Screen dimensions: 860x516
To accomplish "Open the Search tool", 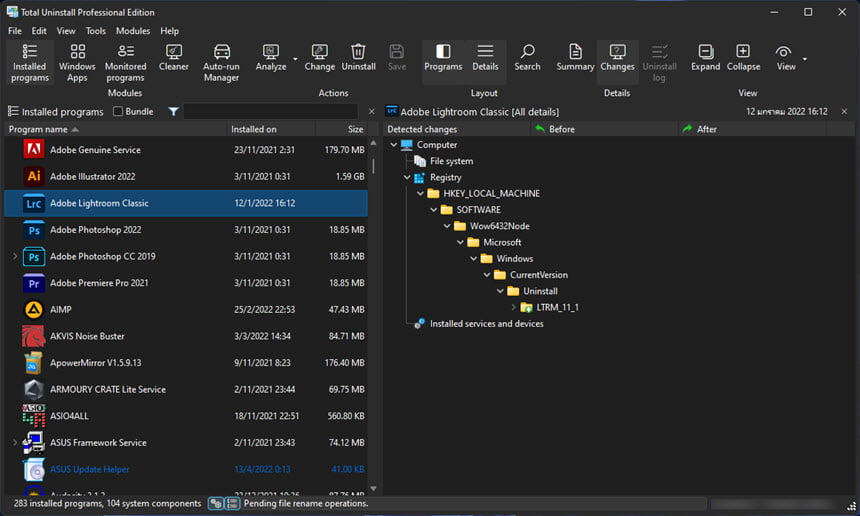I will point(527,58).
